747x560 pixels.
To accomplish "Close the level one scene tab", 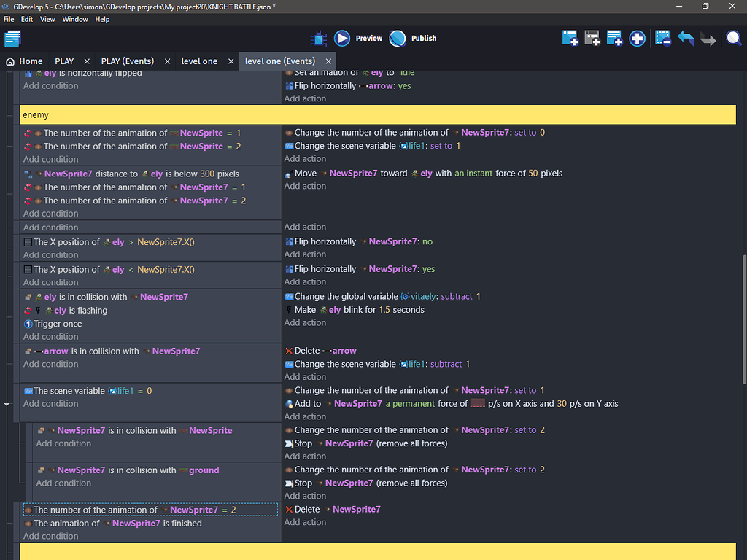I will coord(230,61).
